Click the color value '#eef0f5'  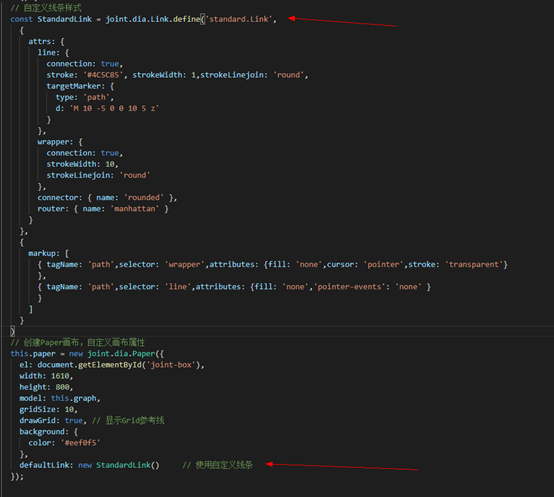coord(81,443)
